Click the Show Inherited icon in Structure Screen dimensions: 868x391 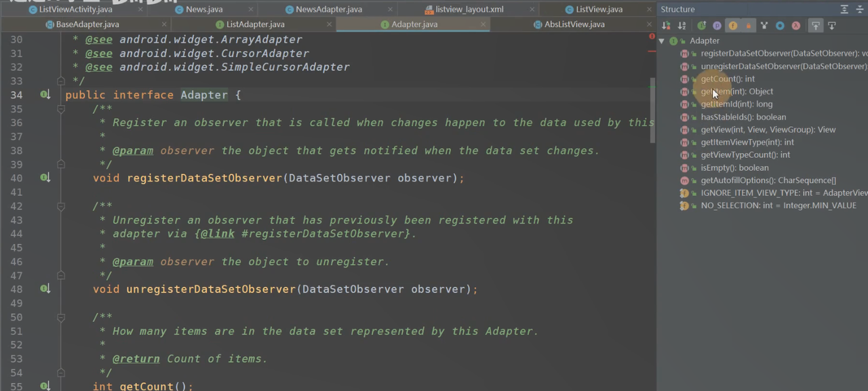(x=701, y=26)
